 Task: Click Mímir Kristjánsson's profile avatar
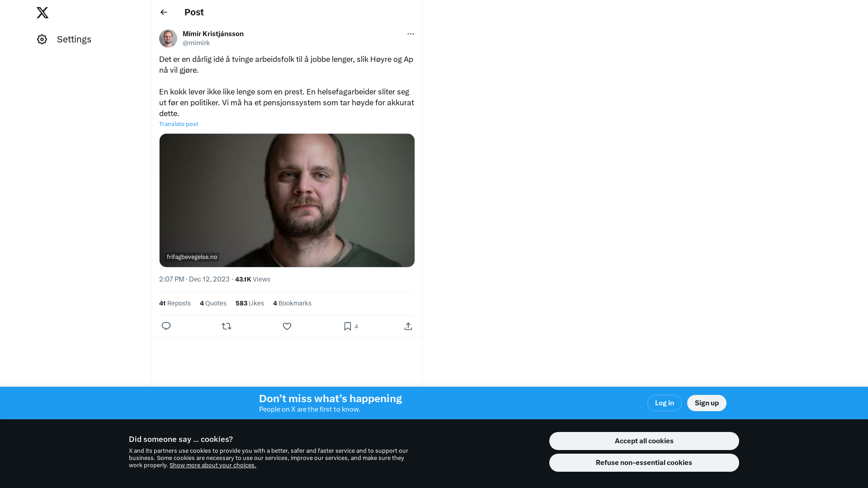click(x=168, y=38)
